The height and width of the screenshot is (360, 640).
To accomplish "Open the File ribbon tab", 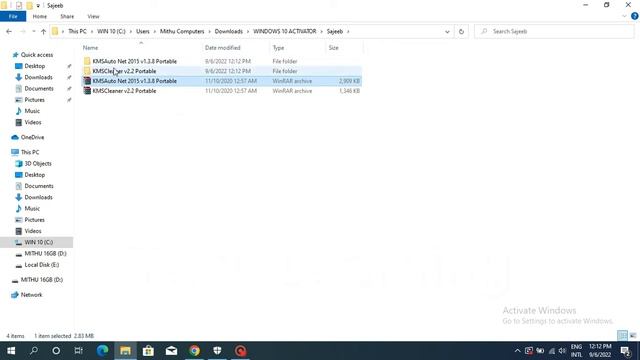I will (x=13, y=16).
